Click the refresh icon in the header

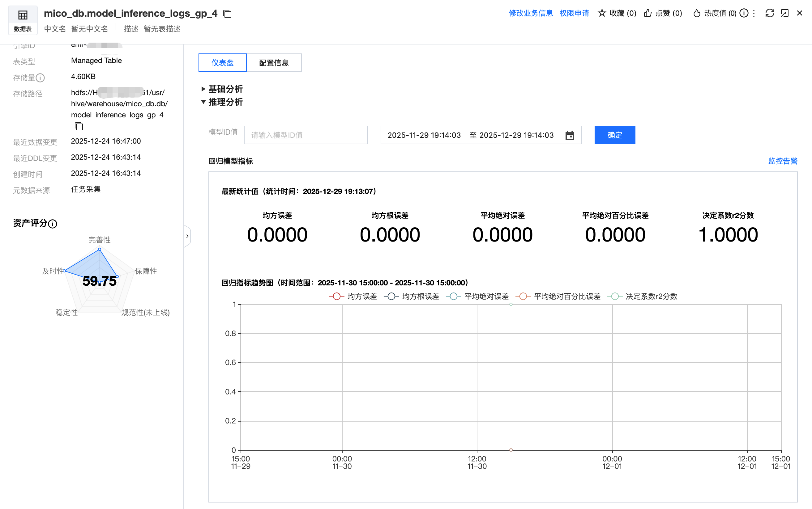pos(770,13)
